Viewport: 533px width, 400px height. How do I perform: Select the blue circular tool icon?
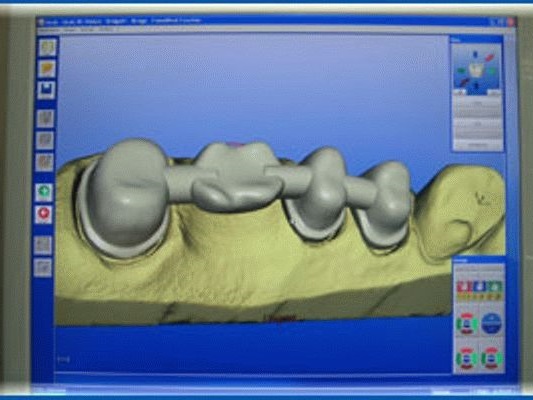click(492, 323)
